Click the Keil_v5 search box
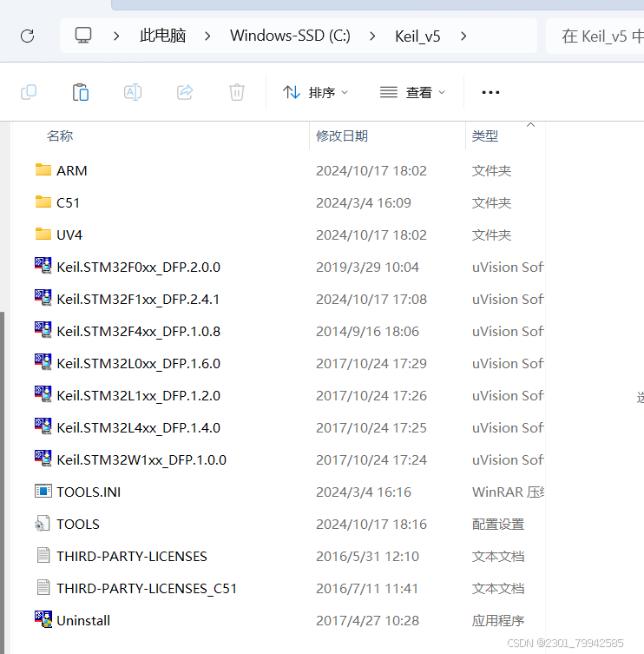This screenshot has width=644, height=654. 595,36
